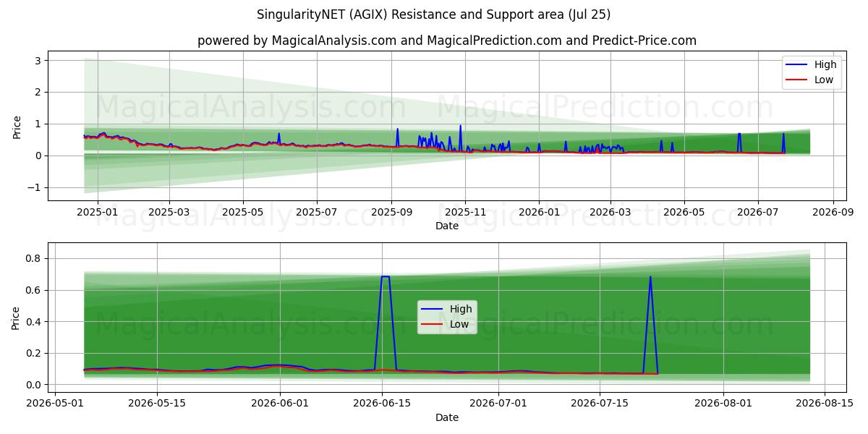Screen dimensions: 868x434
Task: Click the '2025-09' x-axis label on the top chart
Action: (x=391, y=213)
